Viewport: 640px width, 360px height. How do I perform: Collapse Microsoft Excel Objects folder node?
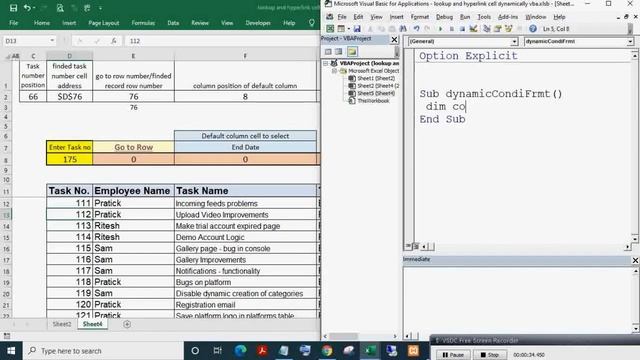tap(334, 71)
